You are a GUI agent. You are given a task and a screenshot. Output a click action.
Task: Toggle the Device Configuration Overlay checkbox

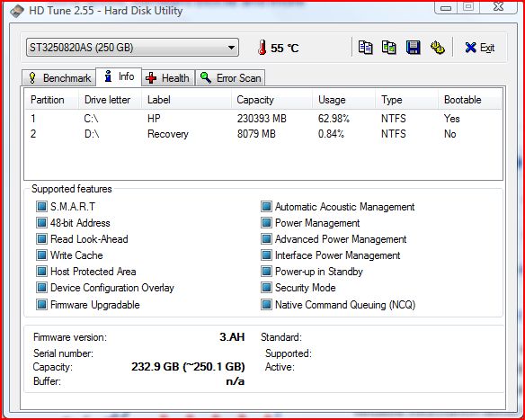click(x=41, y=288)
